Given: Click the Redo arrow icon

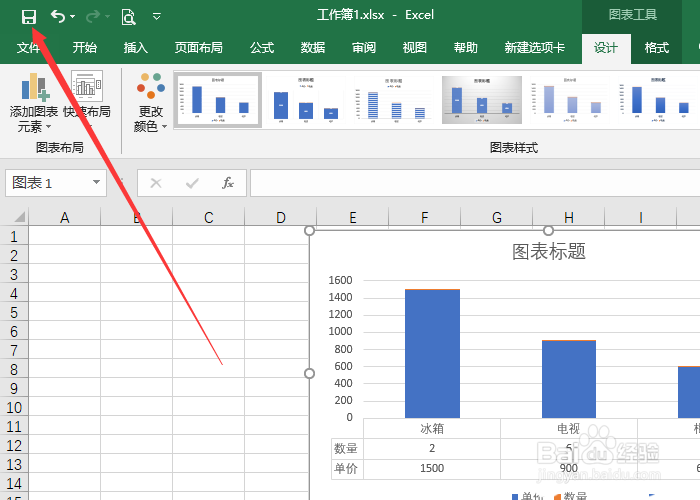Looking at the screenshot, I should (93, 17).
